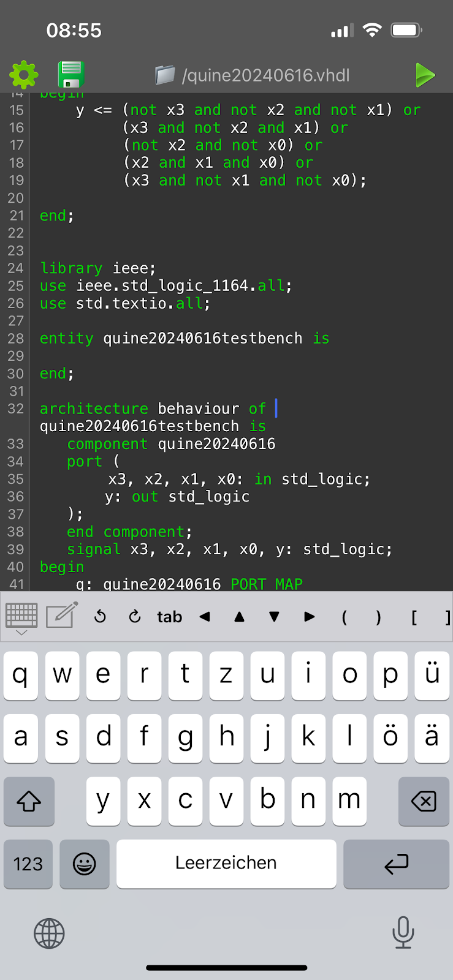Open the folder icon beside quine20240616.vhdl

(x=165, y=75)
